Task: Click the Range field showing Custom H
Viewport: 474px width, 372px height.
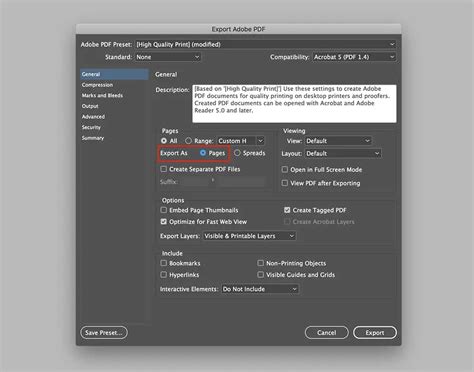Action: [x=236, y=141]
